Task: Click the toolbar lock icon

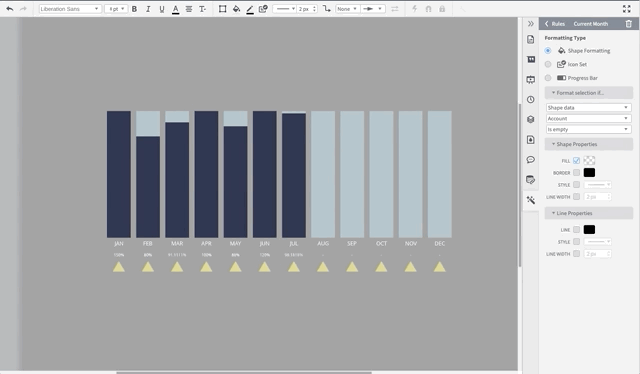Action: (x=442, y=9)
